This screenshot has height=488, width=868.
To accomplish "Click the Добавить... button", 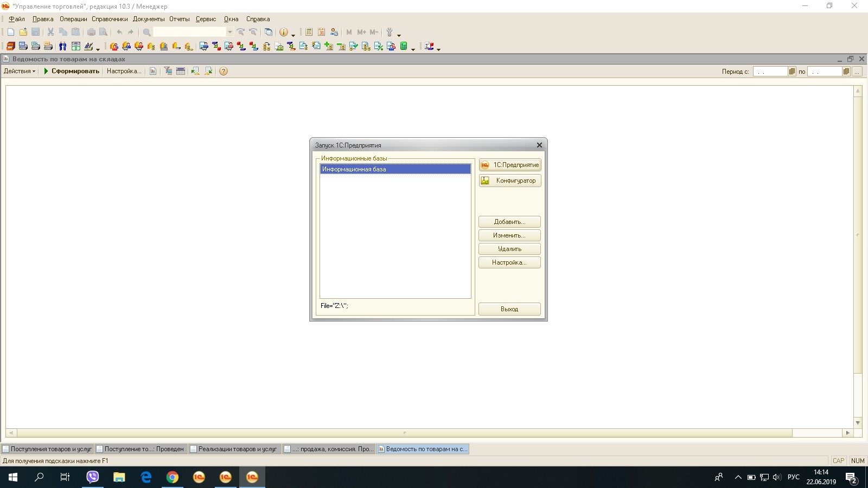I will click(509, 222).
